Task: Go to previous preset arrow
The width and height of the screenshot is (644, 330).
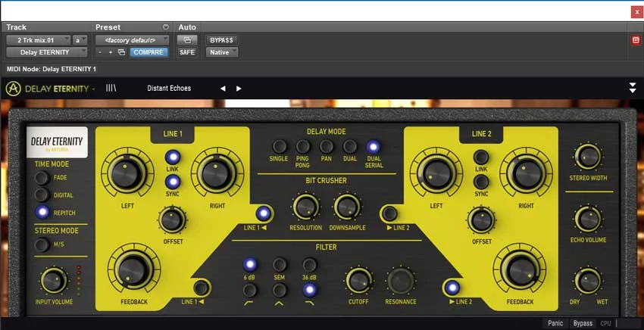Action: click(x=223, y=89)
